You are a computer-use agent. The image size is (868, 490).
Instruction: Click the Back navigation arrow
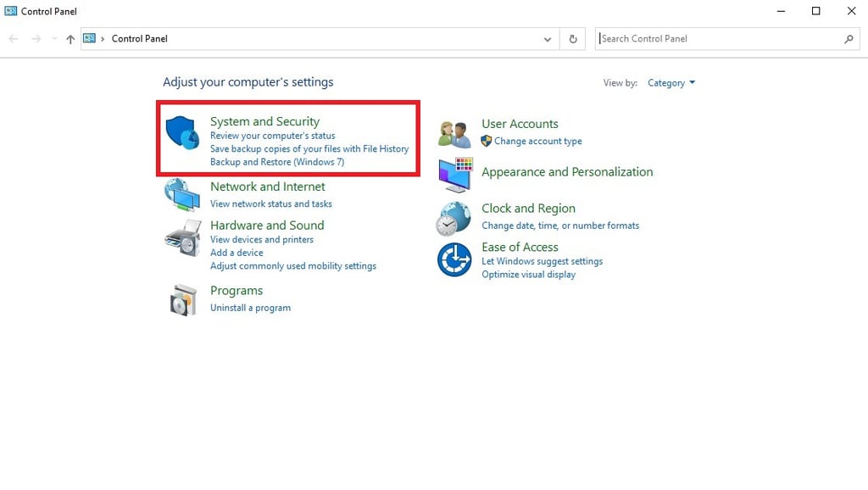coord(14,39)
